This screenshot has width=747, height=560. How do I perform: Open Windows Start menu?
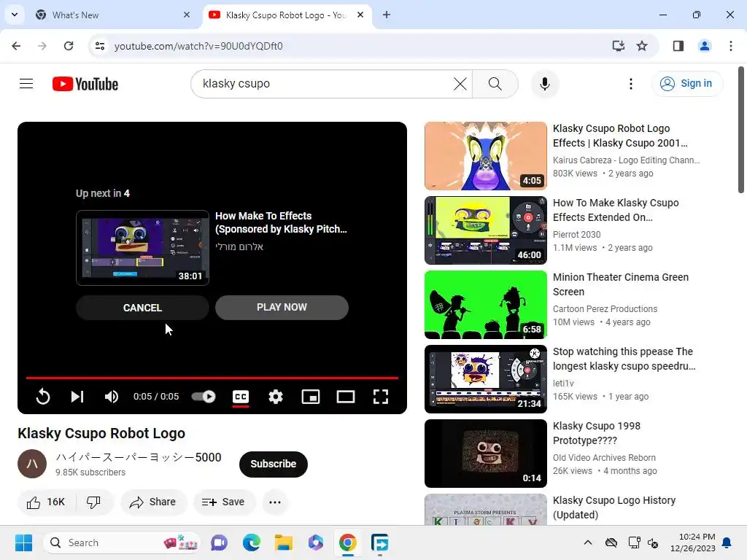(x=23, y=542)
